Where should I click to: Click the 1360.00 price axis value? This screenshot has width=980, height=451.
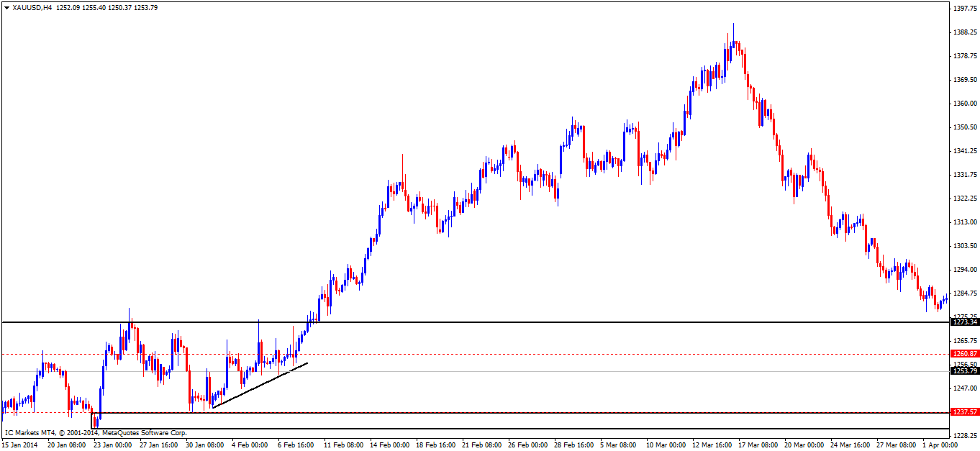point(964,104)
